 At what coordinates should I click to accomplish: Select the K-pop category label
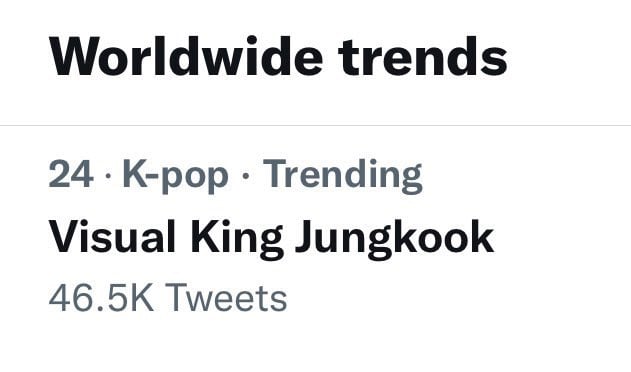pos(175,174)
